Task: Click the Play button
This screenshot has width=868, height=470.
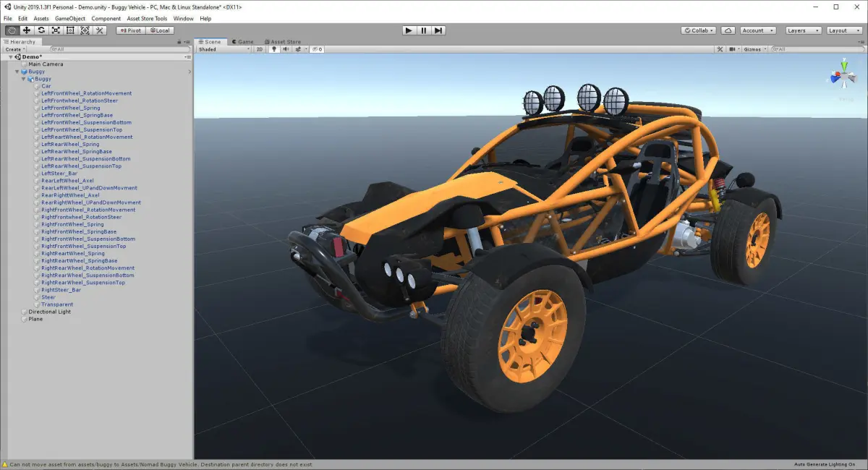Action: point(409,30)
